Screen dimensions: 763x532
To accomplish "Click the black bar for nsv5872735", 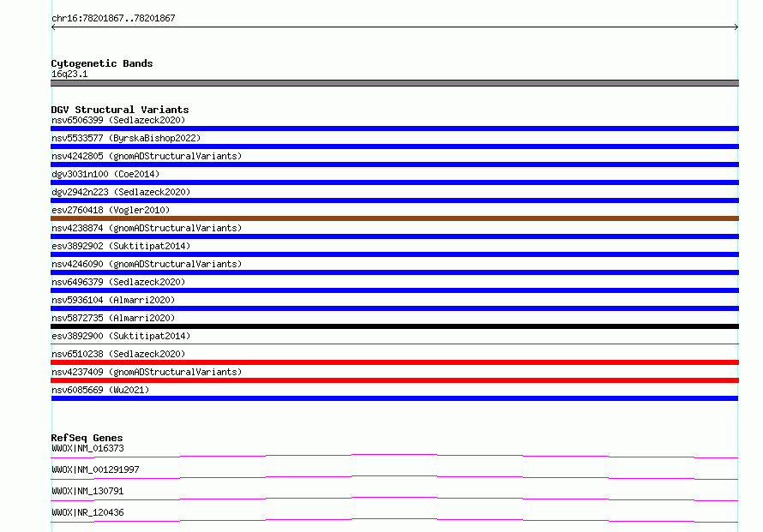I will [394, 326].
